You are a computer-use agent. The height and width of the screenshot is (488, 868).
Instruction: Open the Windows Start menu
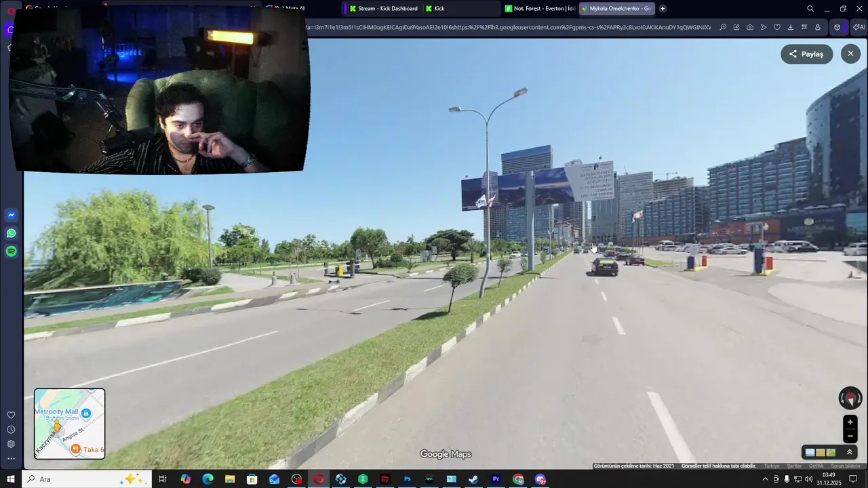point(11,479)
